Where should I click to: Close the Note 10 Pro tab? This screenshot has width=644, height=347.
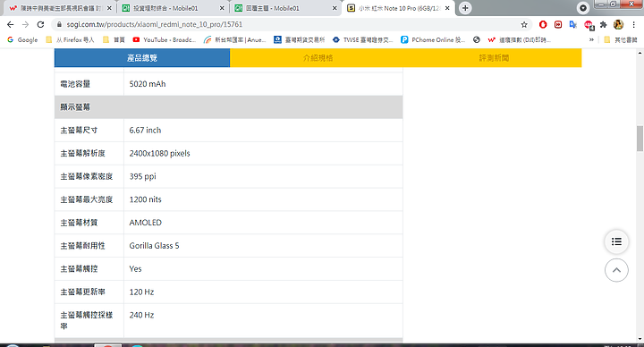point(448,8)
